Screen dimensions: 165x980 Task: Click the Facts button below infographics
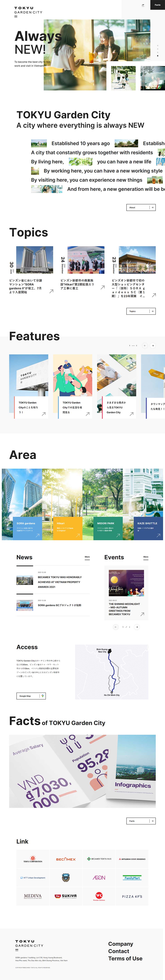[x=141, y=821]
